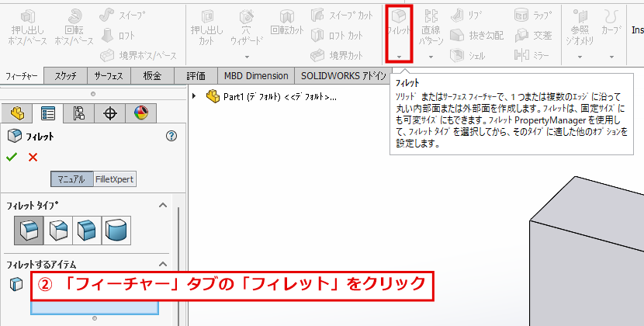644x326 pixels.
Task: Cancel fillet with red X
Action: 33,157
